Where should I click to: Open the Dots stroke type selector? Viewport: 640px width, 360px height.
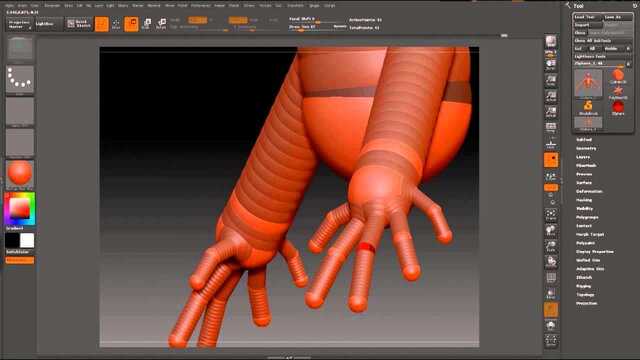(20, 80)
